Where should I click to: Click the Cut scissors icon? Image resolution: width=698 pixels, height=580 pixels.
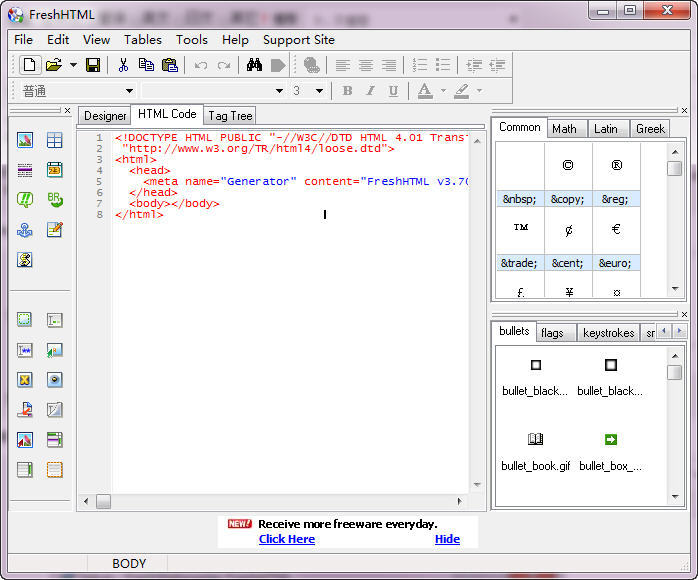point(123,65)
